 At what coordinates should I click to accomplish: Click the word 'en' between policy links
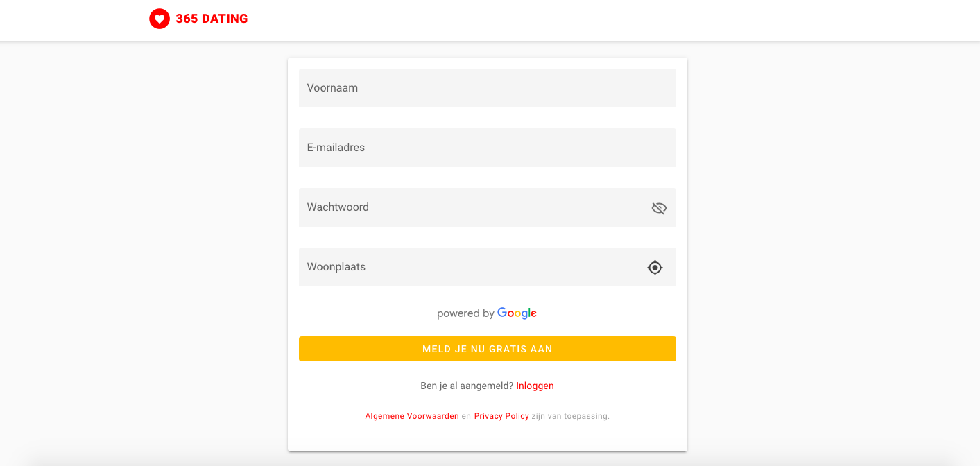click(x=466, y=416)
